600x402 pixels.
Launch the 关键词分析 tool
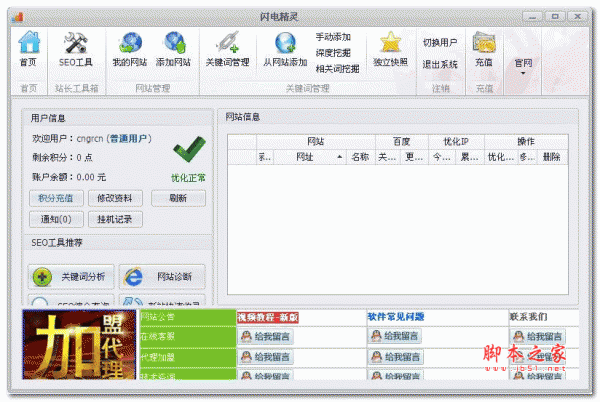[70, 277]
